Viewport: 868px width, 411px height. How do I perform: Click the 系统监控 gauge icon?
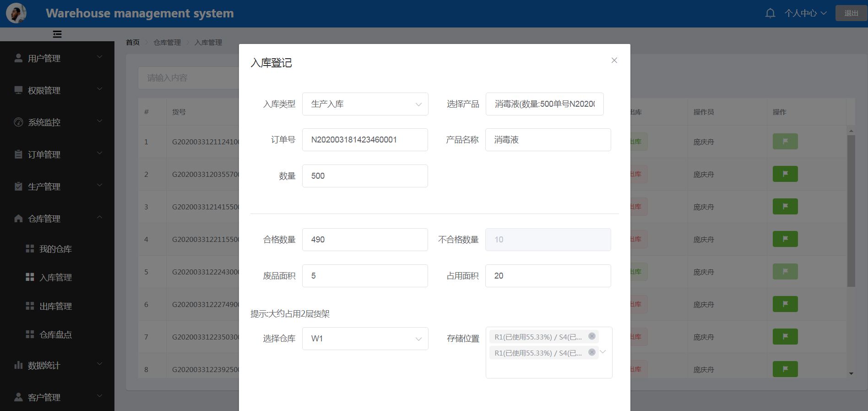pos(18,122)
